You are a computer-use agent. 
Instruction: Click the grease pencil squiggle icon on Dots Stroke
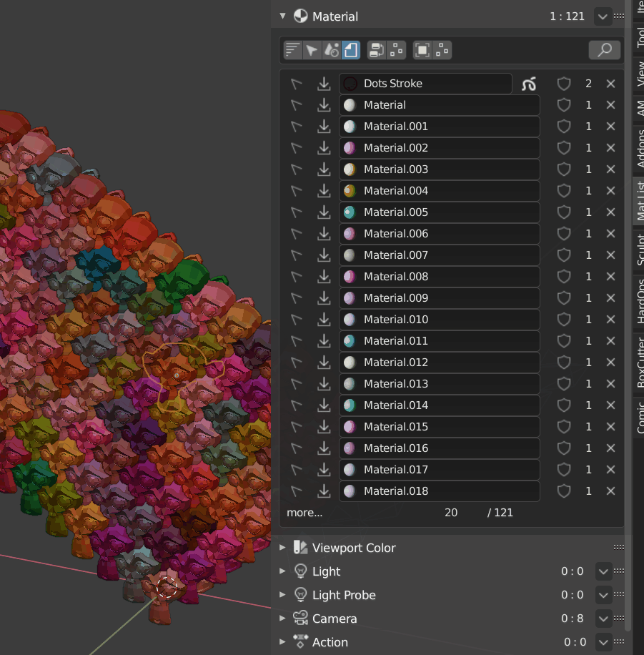click(x=529, y=84)
